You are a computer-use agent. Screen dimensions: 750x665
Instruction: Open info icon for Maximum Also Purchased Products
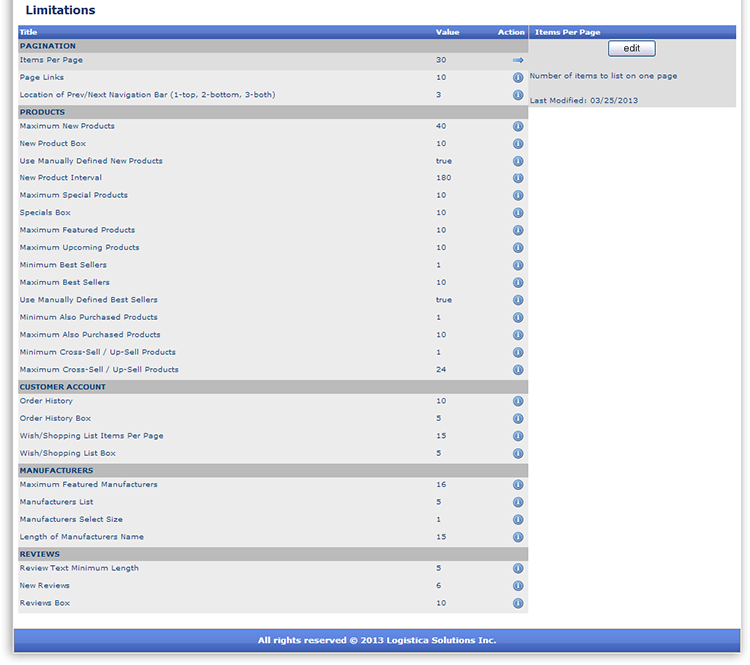pyautogui.click(x=518, y=335)
